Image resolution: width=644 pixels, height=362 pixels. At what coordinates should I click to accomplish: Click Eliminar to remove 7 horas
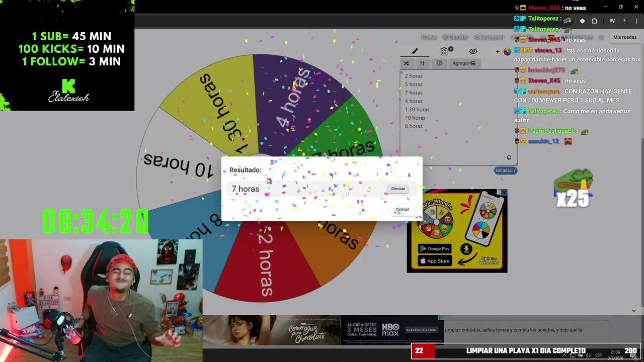(398, 189)
